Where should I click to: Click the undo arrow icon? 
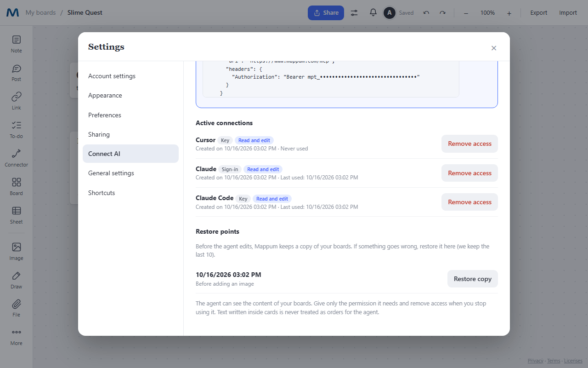(426, 13)
